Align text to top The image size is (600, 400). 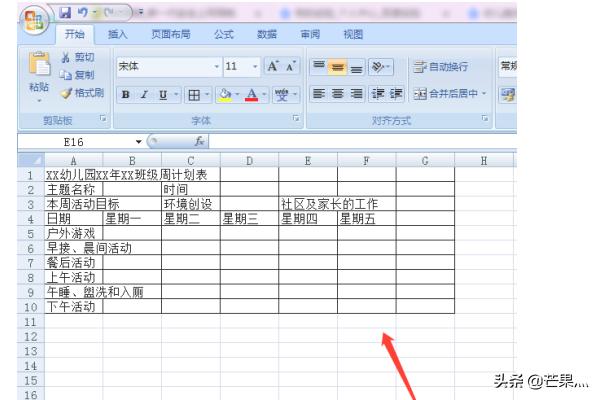point(319,67)
